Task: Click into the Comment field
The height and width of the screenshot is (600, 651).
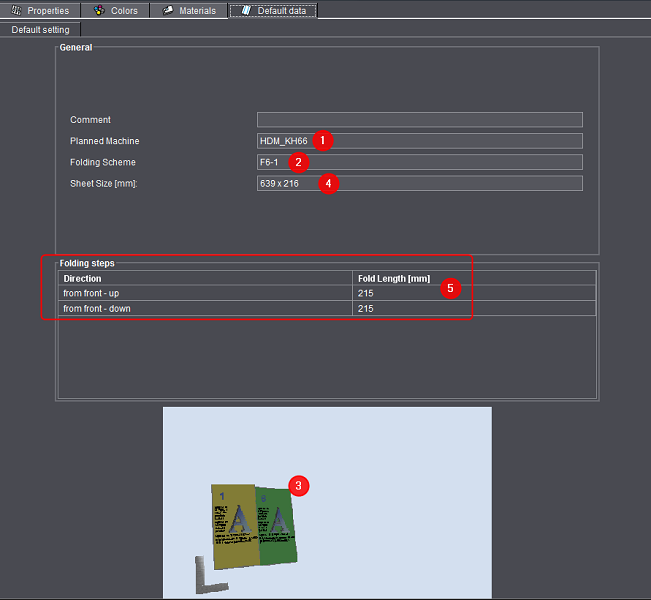Action: 419,120
